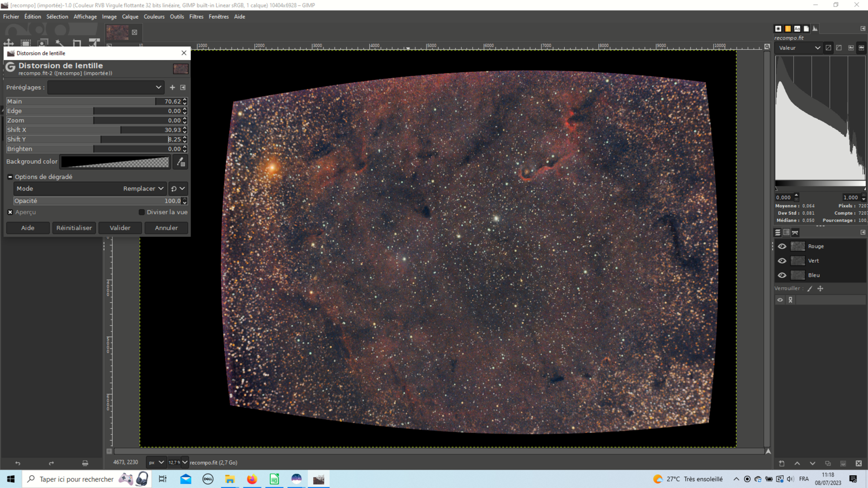
Task: Click Valider to apply the lens distortion
Action: click(x=119, y=228)
